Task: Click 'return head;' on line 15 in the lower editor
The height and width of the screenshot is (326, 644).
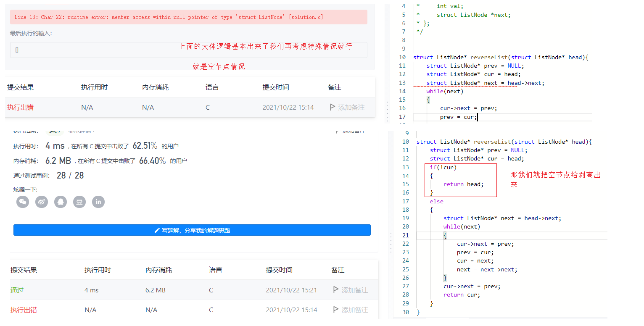Action: [x=464, y=184]
